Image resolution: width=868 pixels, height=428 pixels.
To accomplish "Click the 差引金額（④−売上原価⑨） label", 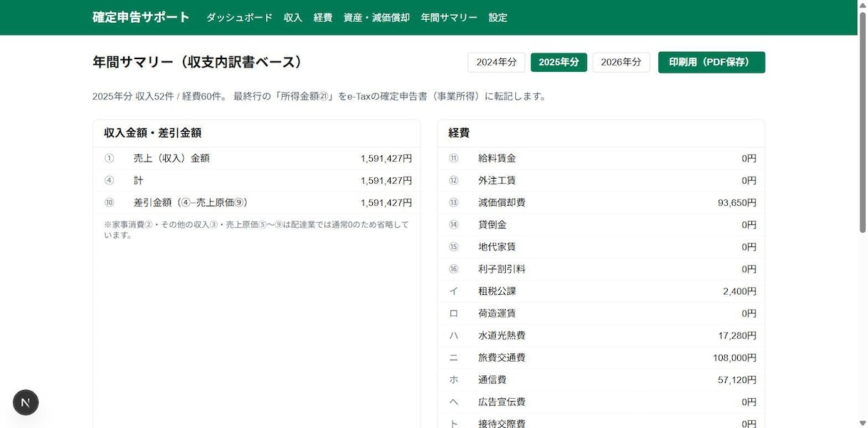I will [x=191, y=202].
